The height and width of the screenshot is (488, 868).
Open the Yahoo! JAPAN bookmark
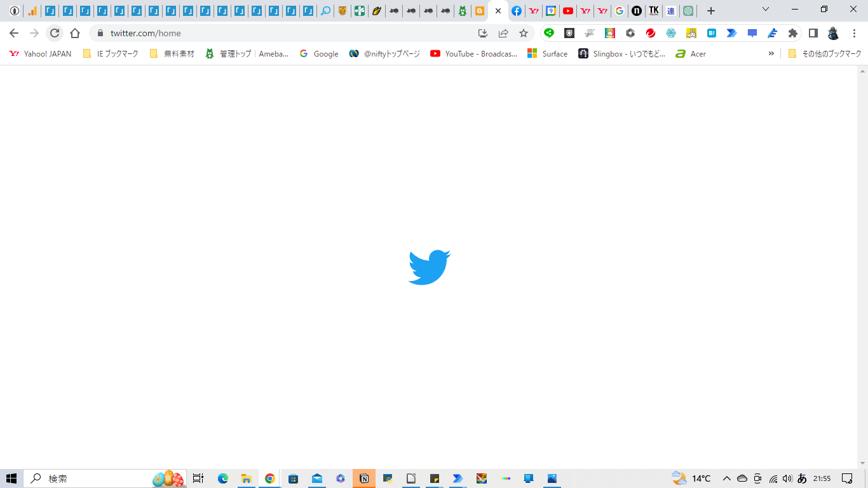click(41, 54)
